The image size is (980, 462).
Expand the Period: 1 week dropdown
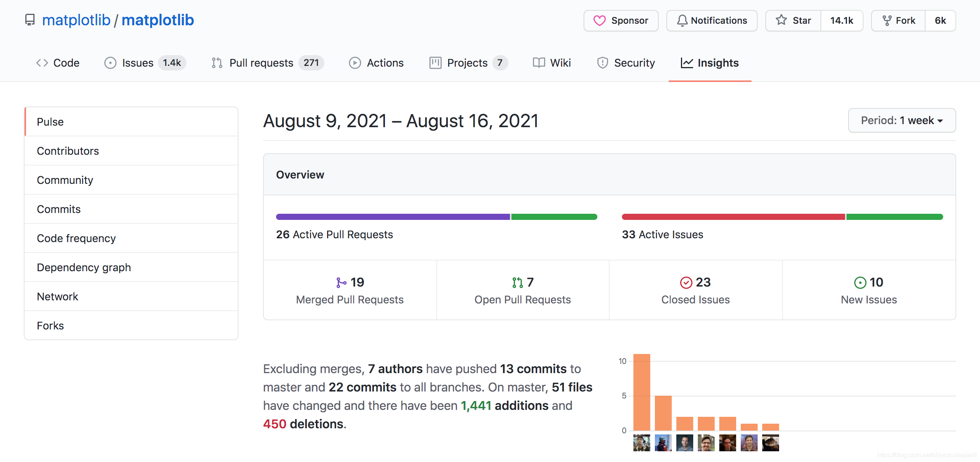[x=902, y=121]
